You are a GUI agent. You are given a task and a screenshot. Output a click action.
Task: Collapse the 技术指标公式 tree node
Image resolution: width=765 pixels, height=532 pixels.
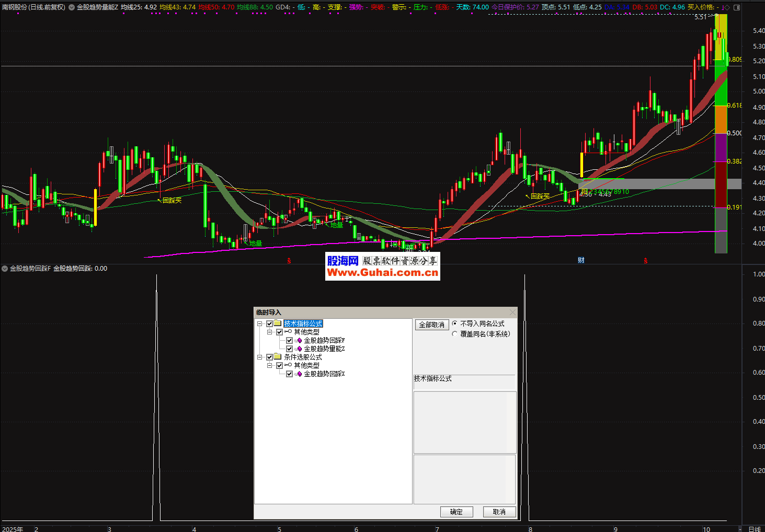(x=260, y=323)
